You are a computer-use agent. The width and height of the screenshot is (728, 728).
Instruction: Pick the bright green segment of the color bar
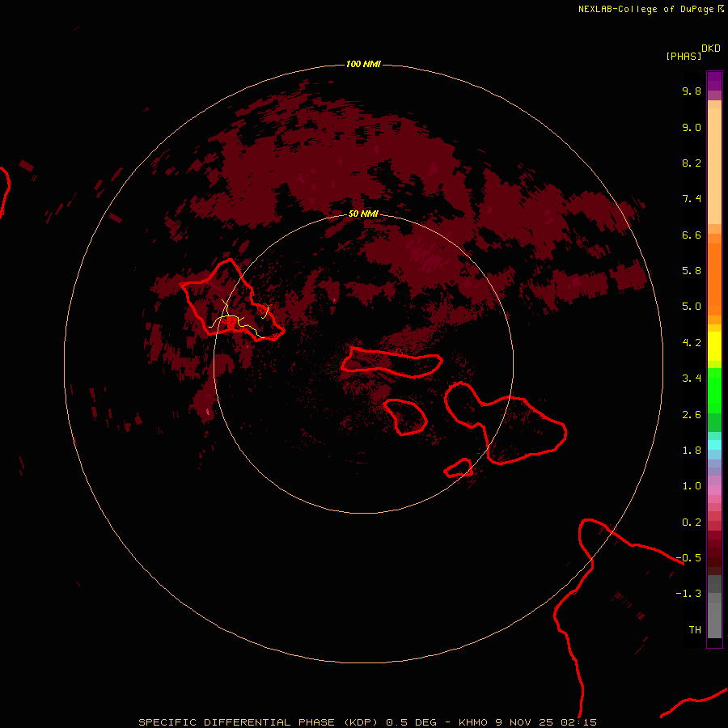click(x=714, y=390)
